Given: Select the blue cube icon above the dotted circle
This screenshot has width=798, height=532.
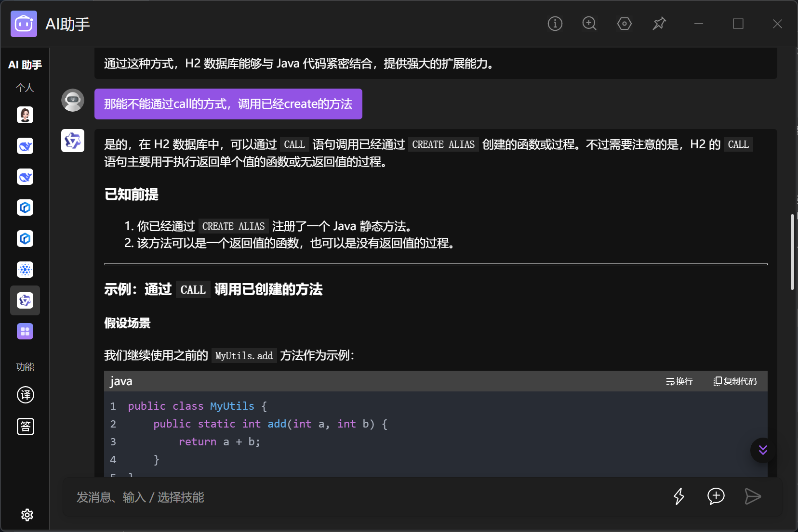Looking at the screenshot, I should pyautogui.click(x=25, y=238).
